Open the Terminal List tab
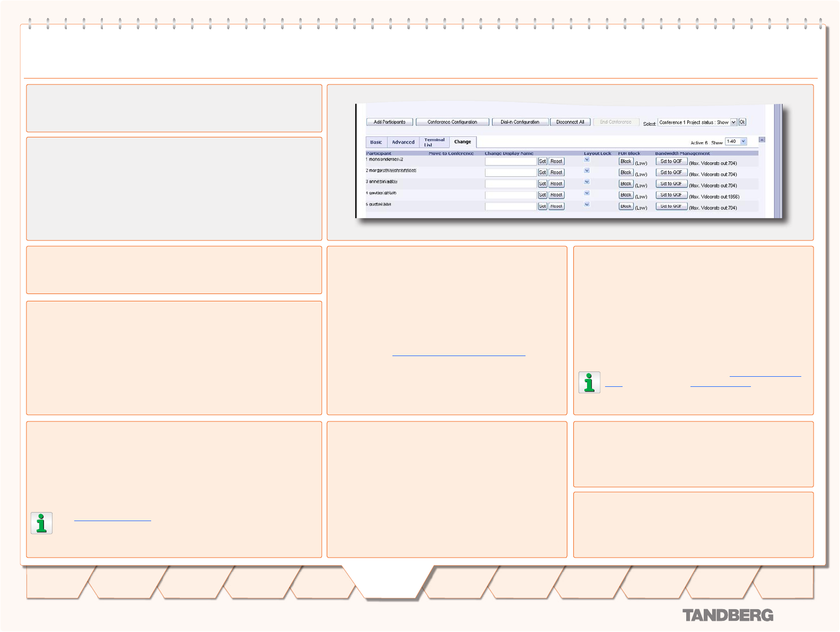This screenshot has height=632, width=840. 434,142
